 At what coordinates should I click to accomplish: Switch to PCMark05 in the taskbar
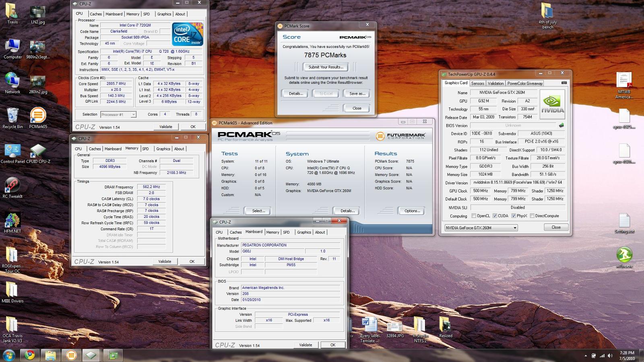click(71, 355)
